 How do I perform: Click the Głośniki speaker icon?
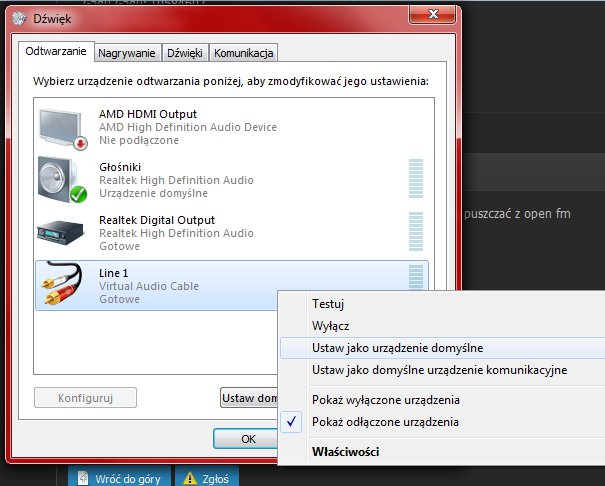pos(62,180)
